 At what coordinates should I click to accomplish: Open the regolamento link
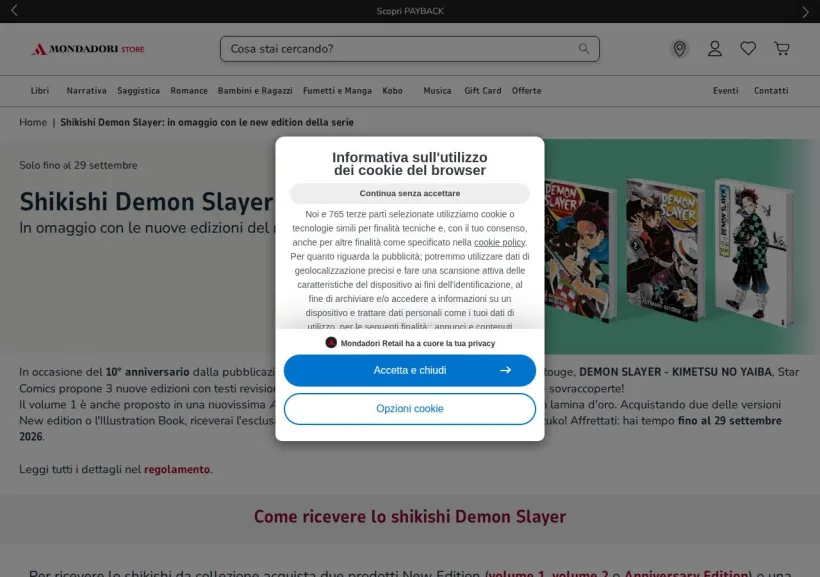coord(177,469)
